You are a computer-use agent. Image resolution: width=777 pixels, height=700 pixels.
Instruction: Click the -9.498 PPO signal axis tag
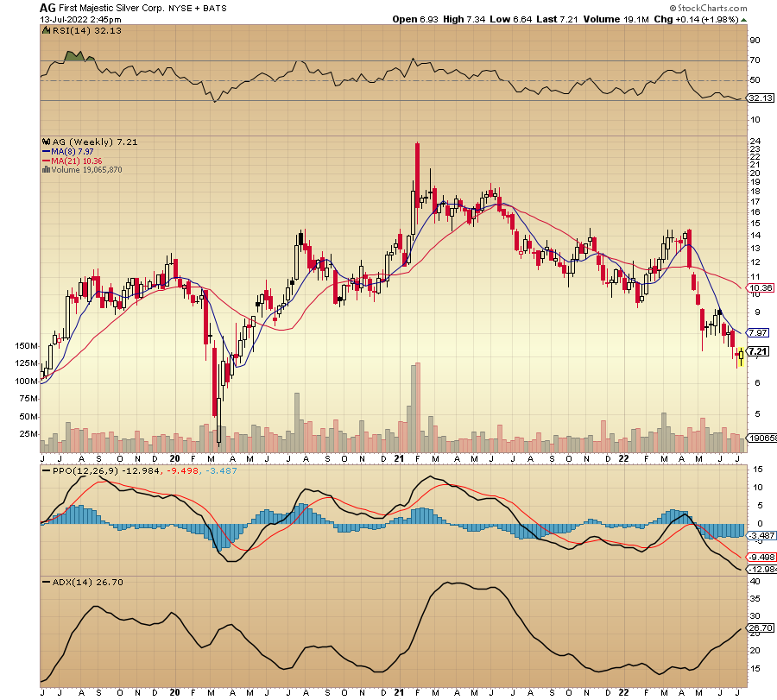click(x=761, y=557)
